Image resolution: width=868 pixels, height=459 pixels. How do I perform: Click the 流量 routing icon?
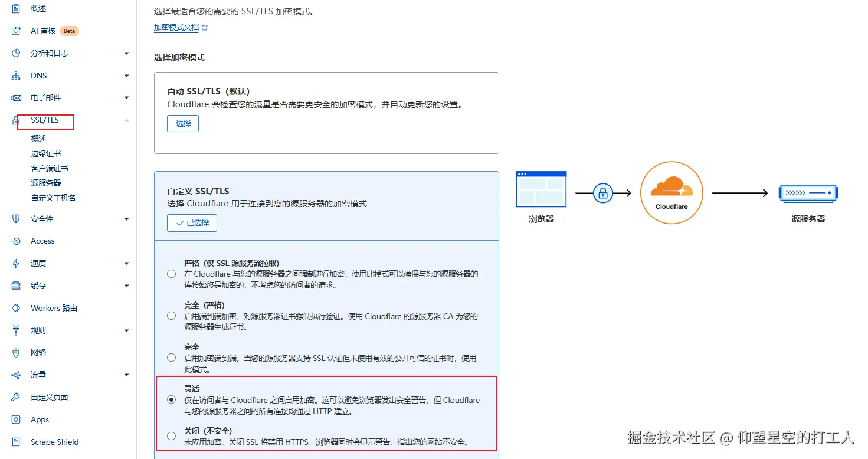tap(17, 375)
